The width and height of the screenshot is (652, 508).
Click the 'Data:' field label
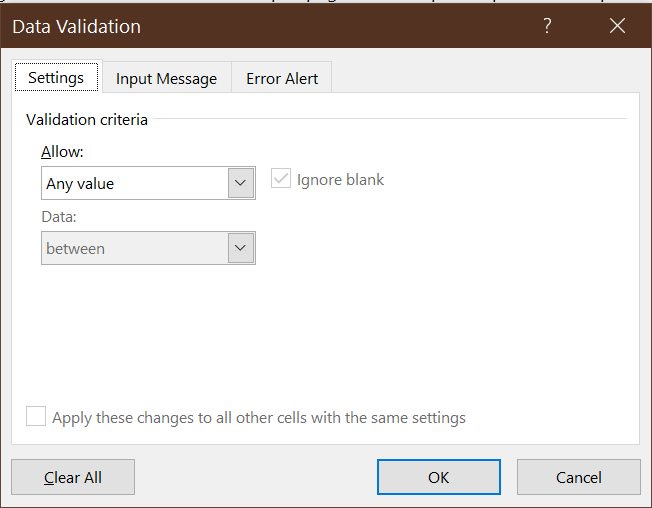click(x=58, y=216)
